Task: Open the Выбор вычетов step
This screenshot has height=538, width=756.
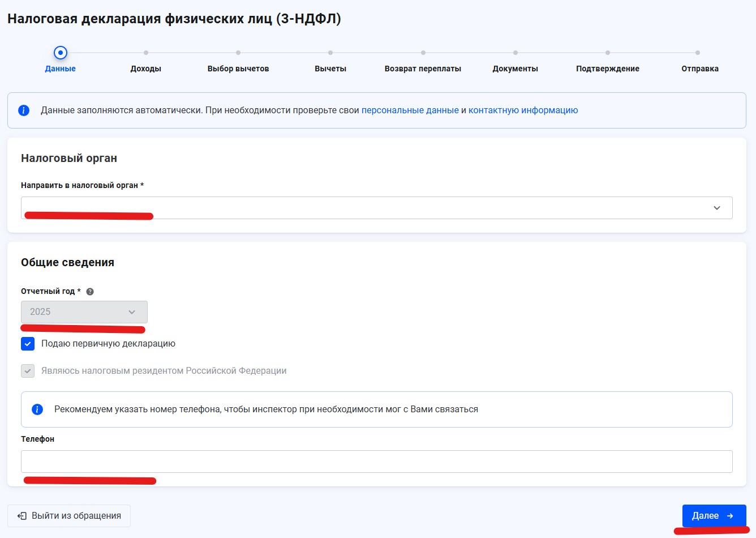Action: [x=238, y=52]
